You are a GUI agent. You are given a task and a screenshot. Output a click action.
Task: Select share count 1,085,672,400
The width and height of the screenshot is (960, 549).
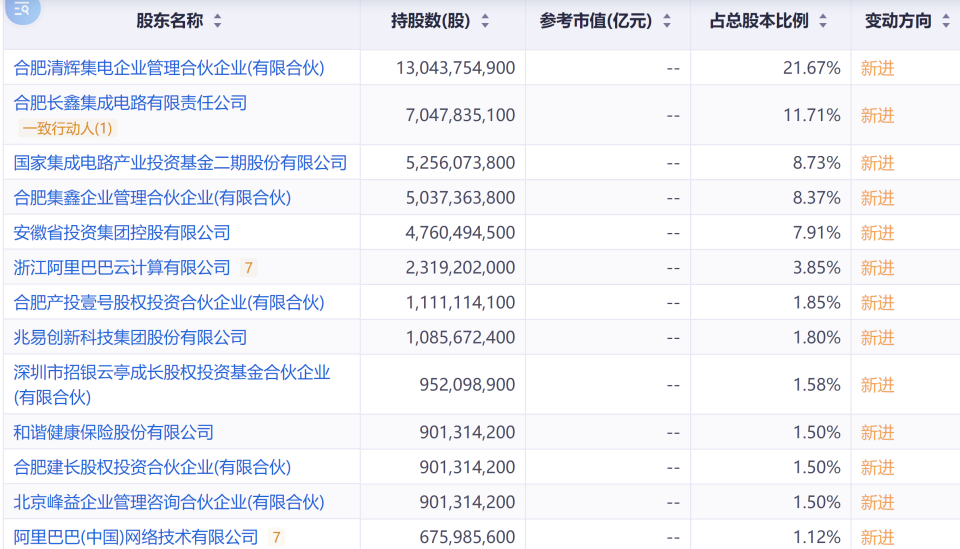pyautogui.click(x=460, y=337)
